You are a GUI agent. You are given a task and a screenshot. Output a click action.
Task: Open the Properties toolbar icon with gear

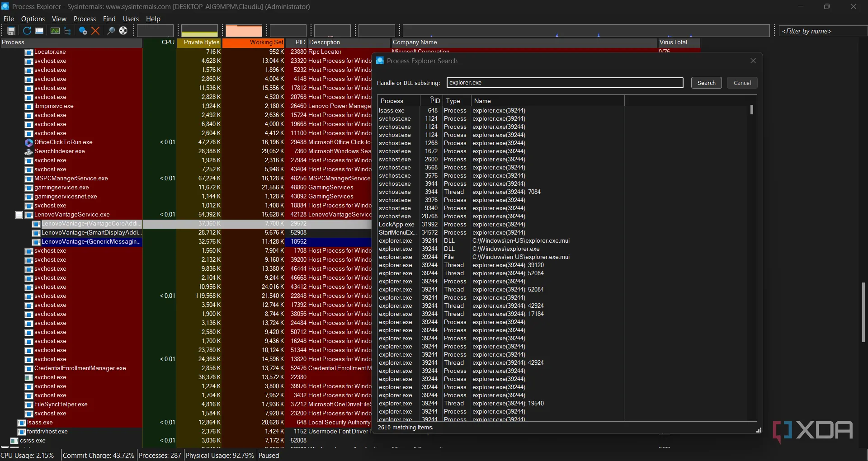[83, 31]
